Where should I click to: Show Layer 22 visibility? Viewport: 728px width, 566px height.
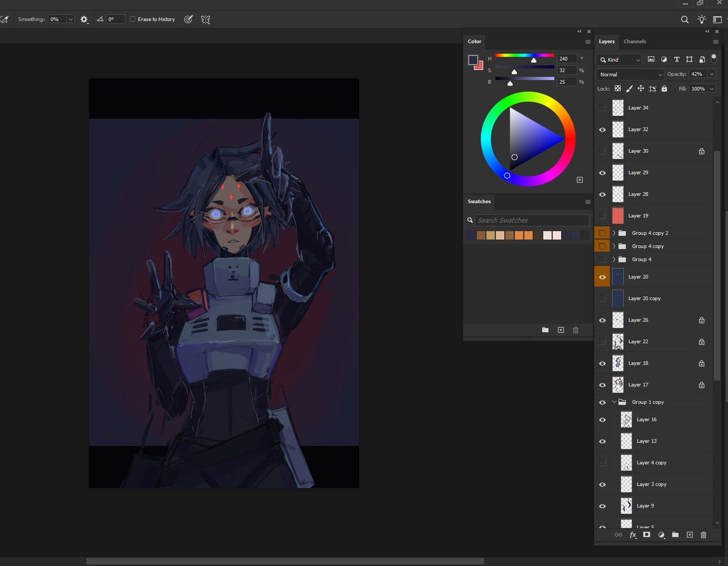click(602, 342)
